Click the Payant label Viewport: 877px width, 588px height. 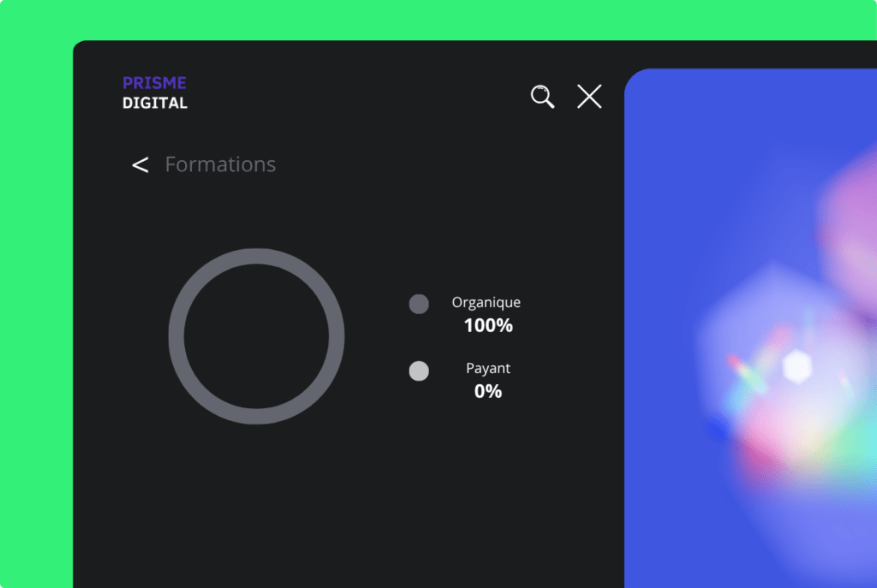coord(488,368)
